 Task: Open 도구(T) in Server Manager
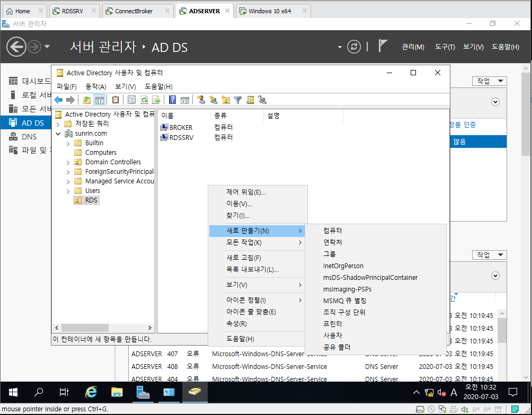445,47
